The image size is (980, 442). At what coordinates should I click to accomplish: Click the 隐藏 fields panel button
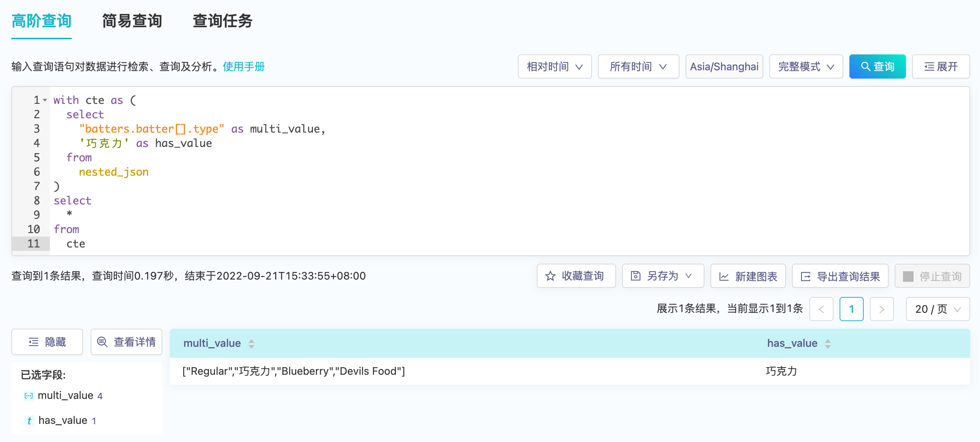[47, 342]
